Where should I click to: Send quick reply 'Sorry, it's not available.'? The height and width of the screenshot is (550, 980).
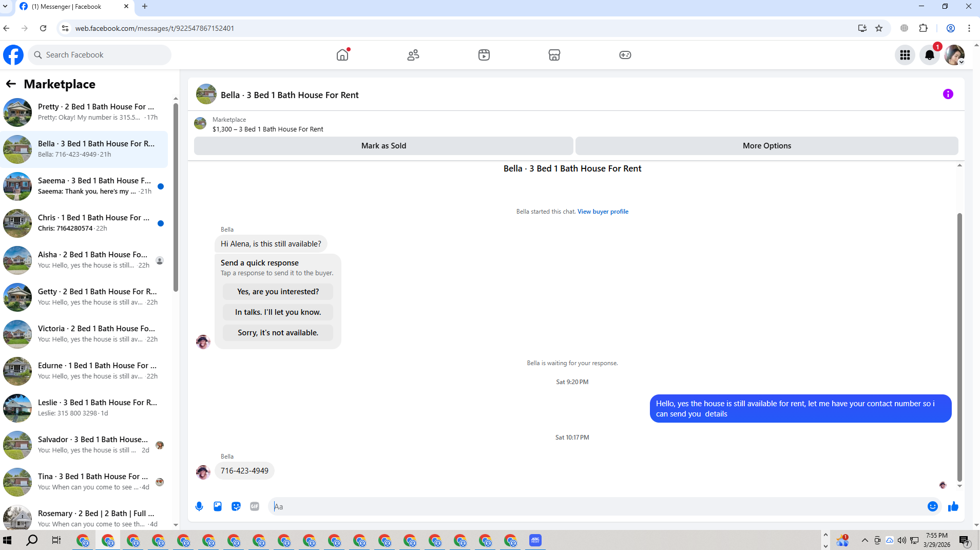278,333
